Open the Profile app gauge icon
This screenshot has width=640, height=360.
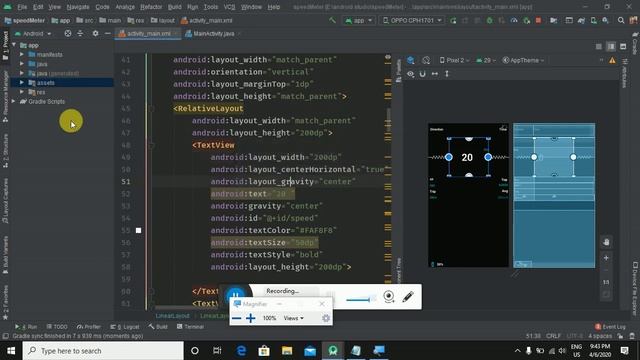[x=514, y=20]
